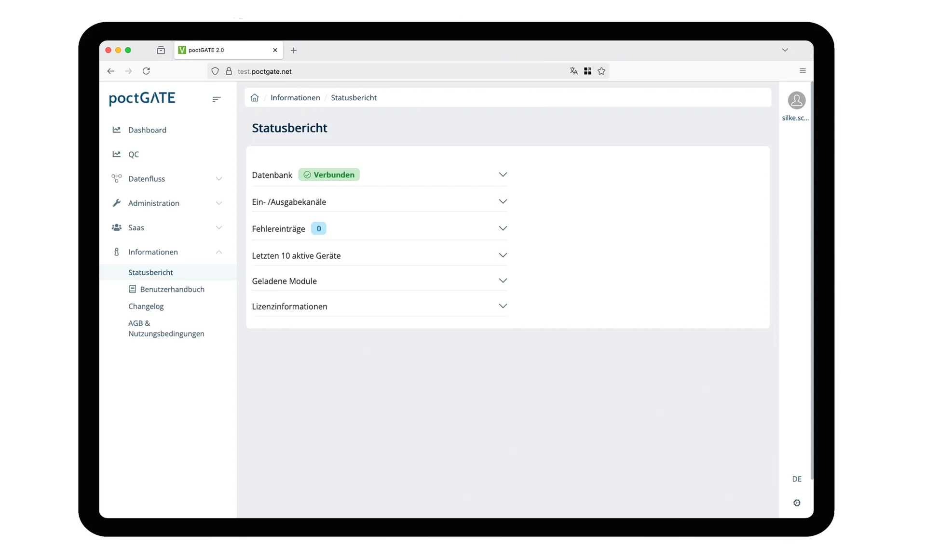The width and height of the screenshot is (926, 560).
Task: Click the Datenfluss flow icon
Action: [x=116, y=178]
